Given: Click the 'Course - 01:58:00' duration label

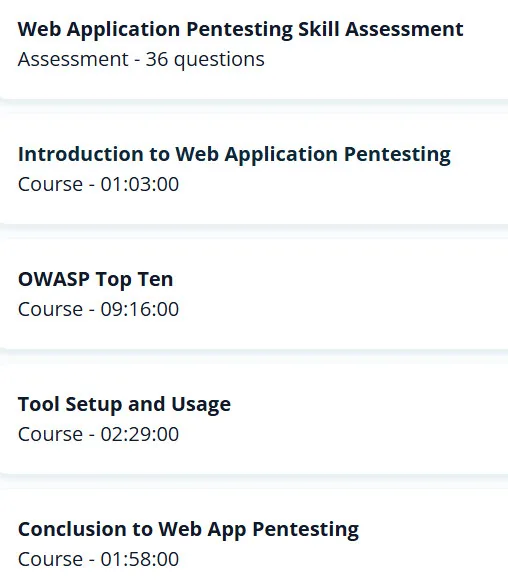Looking at the screenshot, I should click(98, 559).
